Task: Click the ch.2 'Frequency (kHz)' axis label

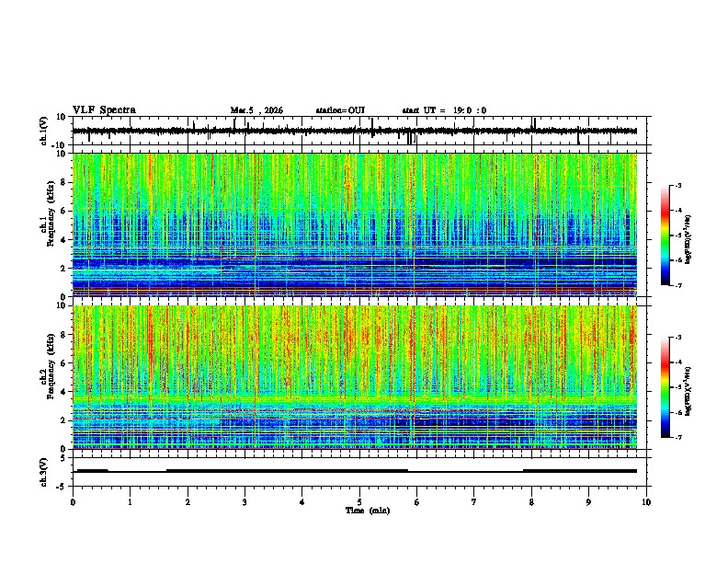Action: [51, 366]
